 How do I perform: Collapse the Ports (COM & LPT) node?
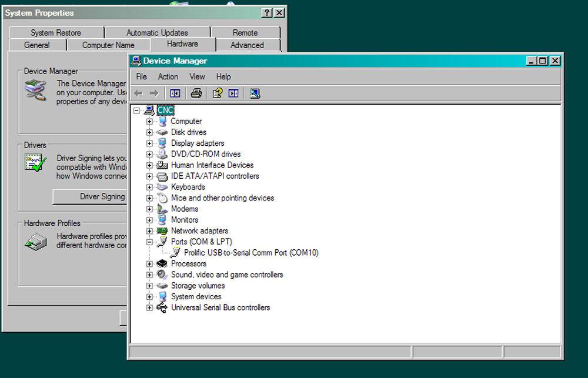149,242
